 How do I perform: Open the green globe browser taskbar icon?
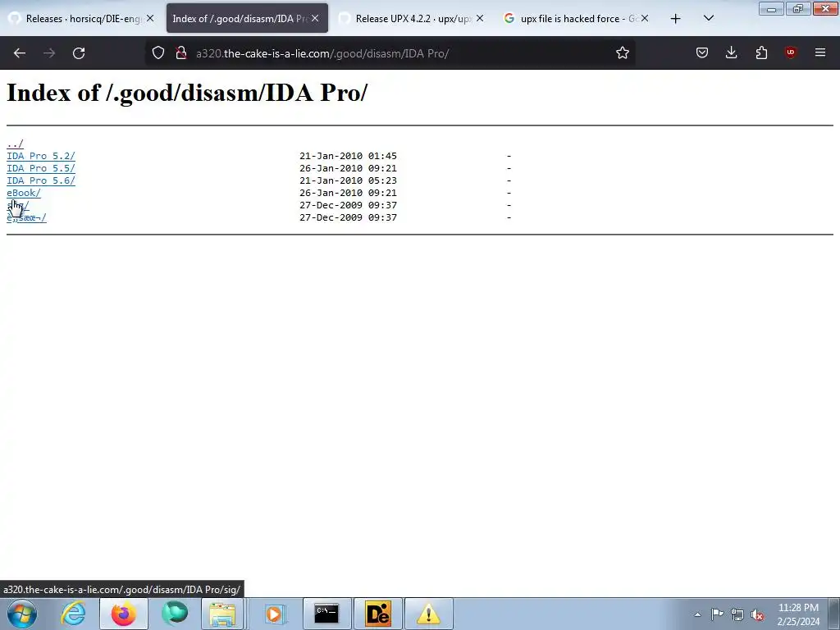(x=175, y=614)
